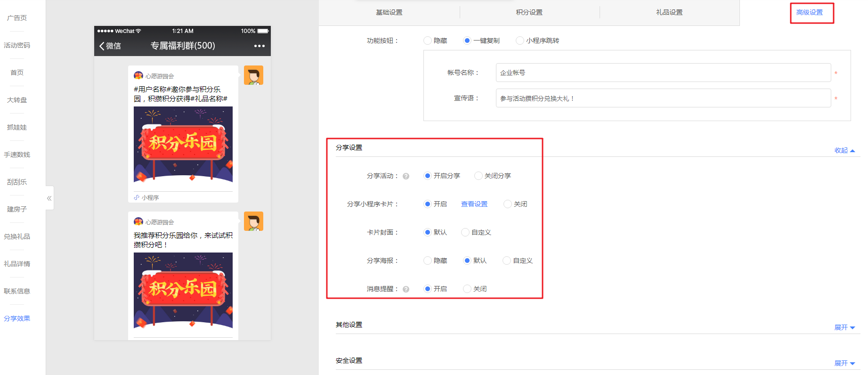Image resolution: width=868 pixels, height=375 pixels.
Task: Click the 查看设置 link
Action: tap(474, 204)
